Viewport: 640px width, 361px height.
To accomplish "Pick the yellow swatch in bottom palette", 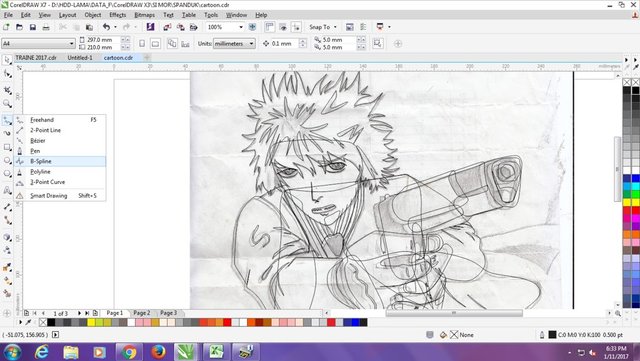I will tap(91, 323).
